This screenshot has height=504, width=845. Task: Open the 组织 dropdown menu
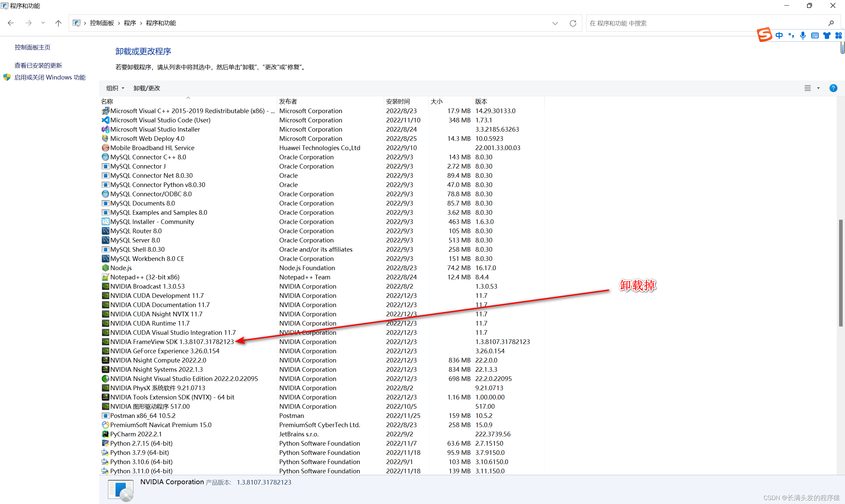click(115, 88)
